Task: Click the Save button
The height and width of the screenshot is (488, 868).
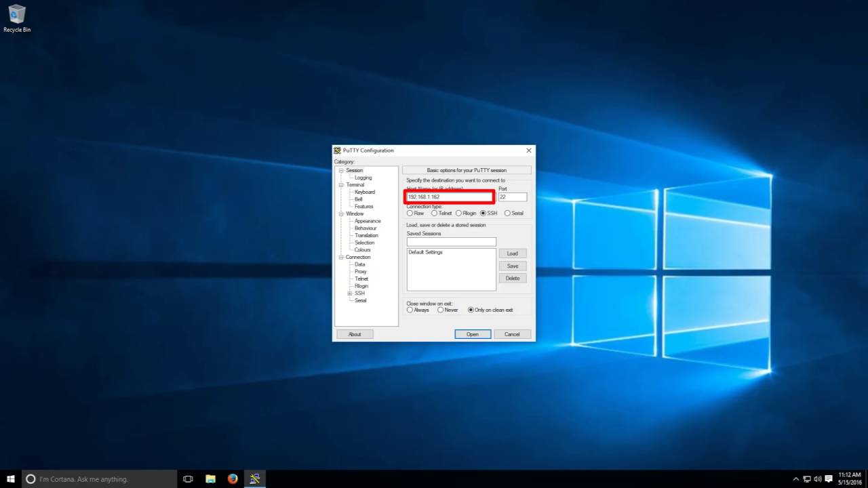Action: pyautogui.click(x=513, y=266)
